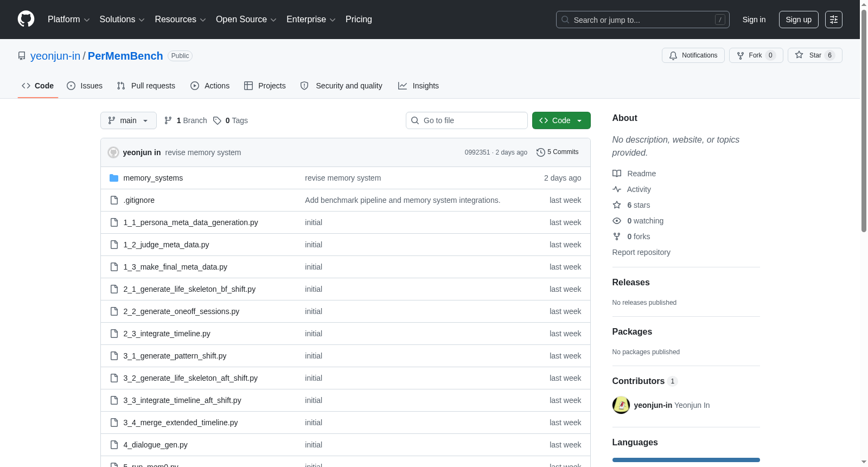Click the history clock icon by 5 Commits
Screen dimensions: 868x467
540,152
